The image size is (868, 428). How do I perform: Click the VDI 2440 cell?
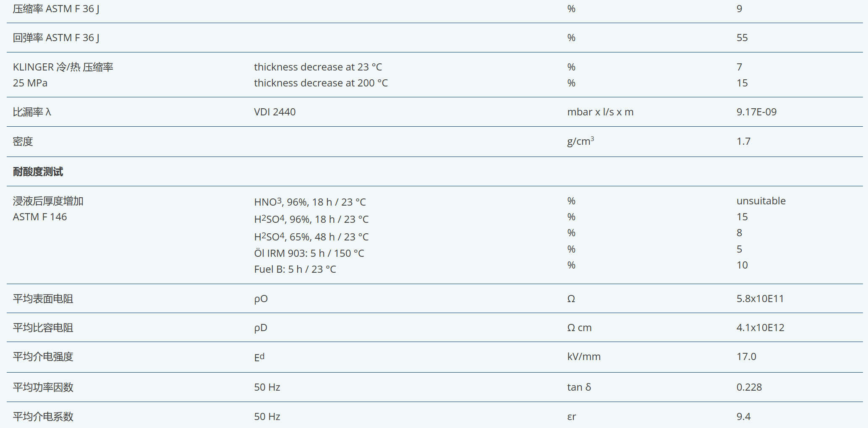pyautogui.click(x=275, y=112)
